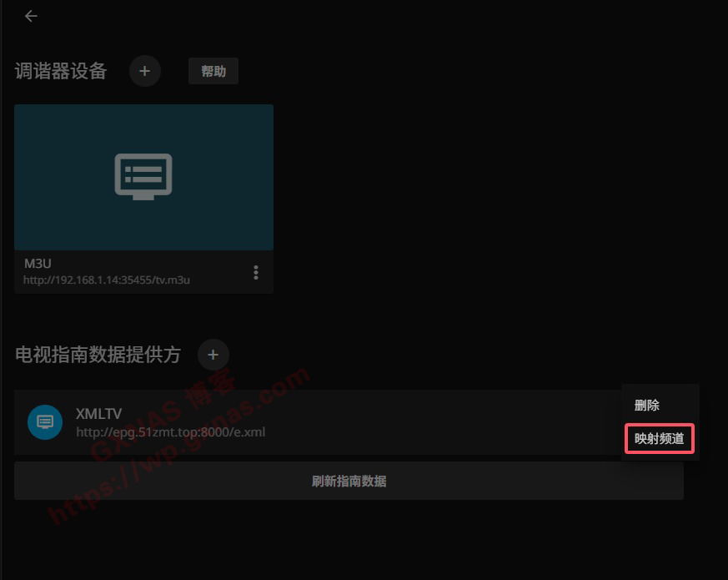This screenshot has height=580, width=728.
Task: Click the TV icon on the tuner card
Action: coord(143,176)
